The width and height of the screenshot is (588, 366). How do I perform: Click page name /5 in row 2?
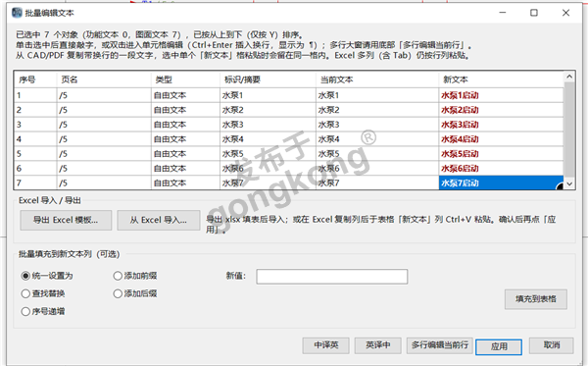point(104,110)
